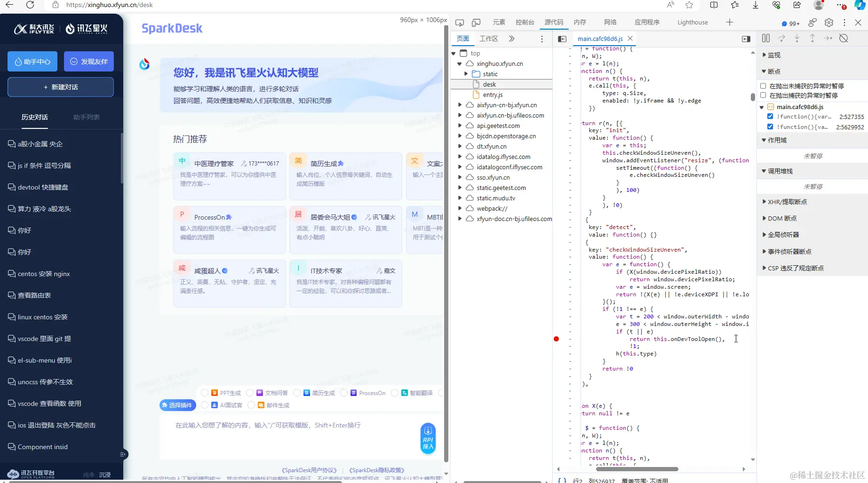This screenshot has height=483, width=868.
Task: Open the Lighthouse tab
Action: [693, 22]
